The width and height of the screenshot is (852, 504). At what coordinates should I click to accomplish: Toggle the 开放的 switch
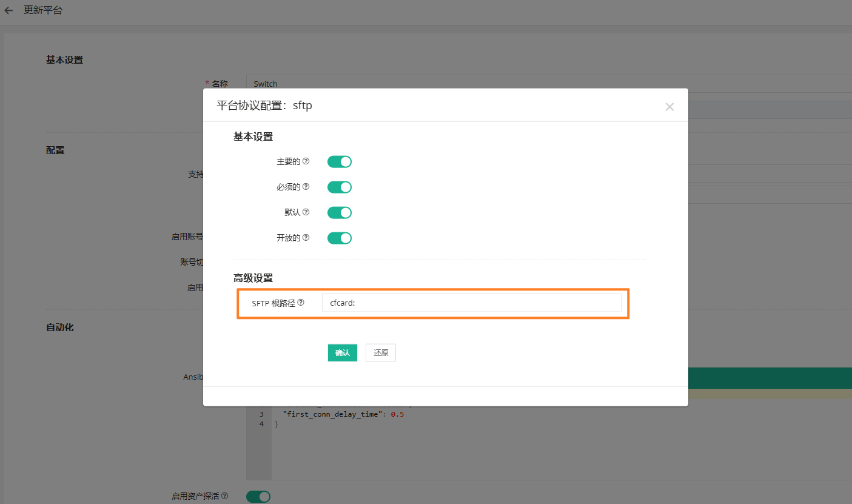(x=340, y=238)
